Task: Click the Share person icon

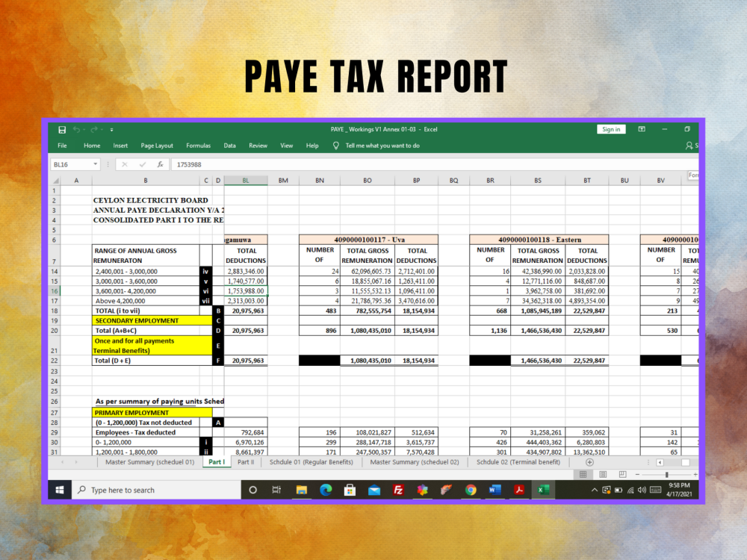Action: 689,146
